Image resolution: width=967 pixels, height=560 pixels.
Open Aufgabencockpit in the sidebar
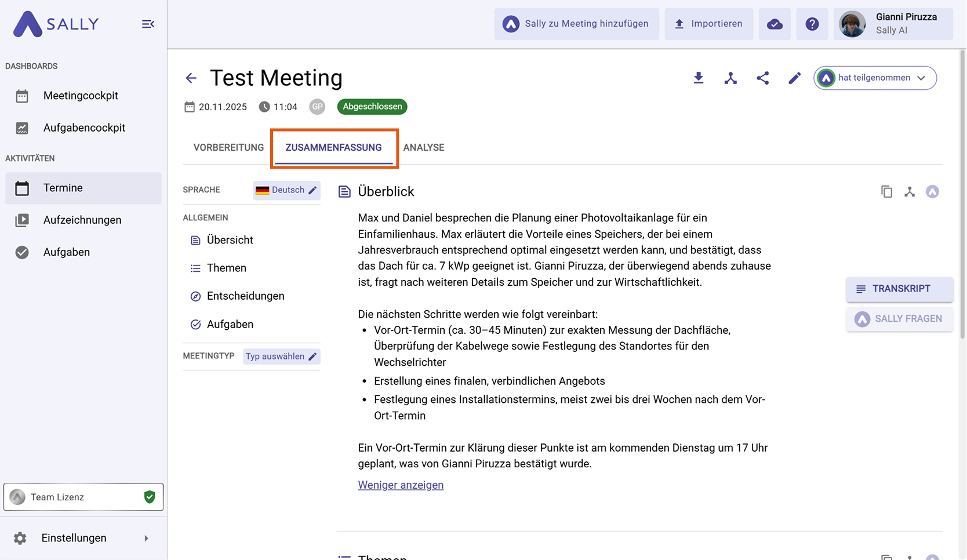tap(83, 128)
